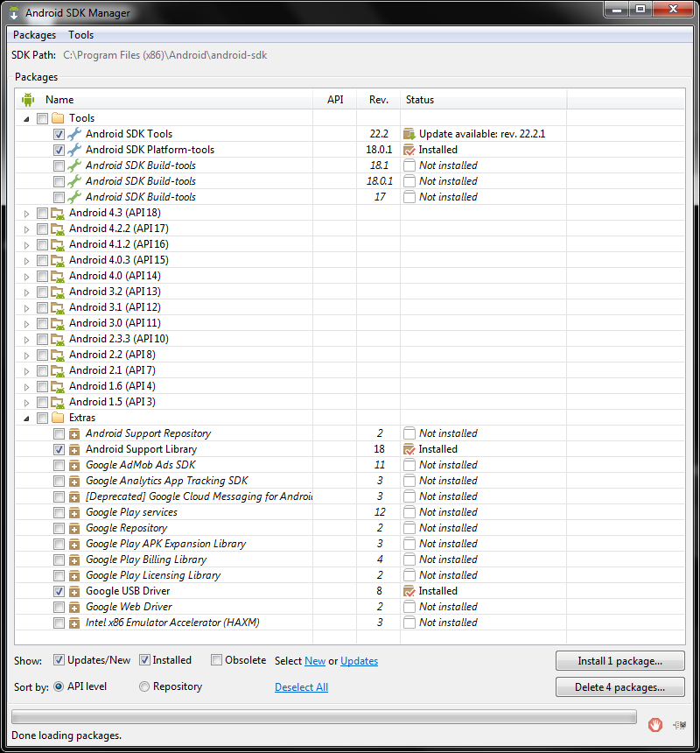Click the installed status icon for Android SDK Platform-tools
700x753 pixels.
pos(409,150)
